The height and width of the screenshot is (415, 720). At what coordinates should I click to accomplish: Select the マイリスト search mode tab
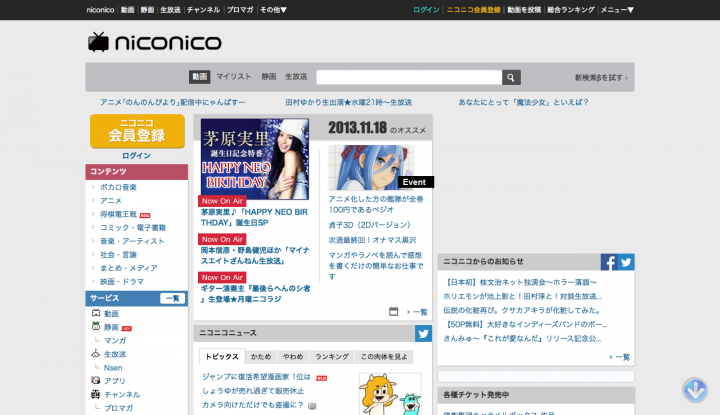click(x=234, y=77)
